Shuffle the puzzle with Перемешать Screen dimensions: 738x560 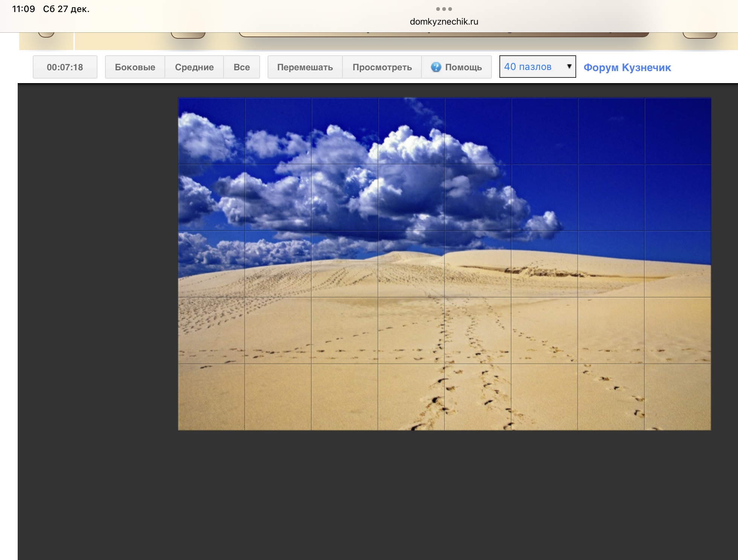305,67
